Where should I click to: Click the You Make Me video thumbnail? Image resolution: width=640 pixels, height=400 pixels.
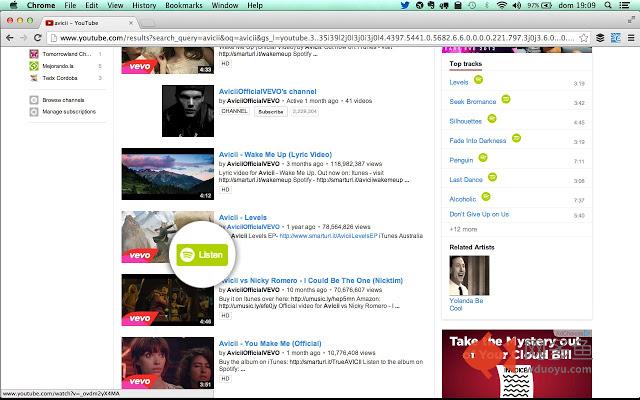tap(168, 363)
